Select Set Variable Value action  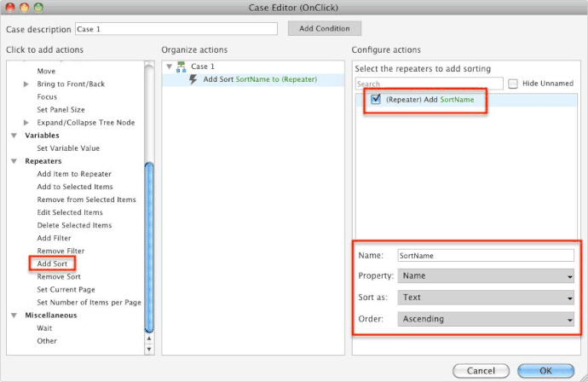click(x=68, y=148)
